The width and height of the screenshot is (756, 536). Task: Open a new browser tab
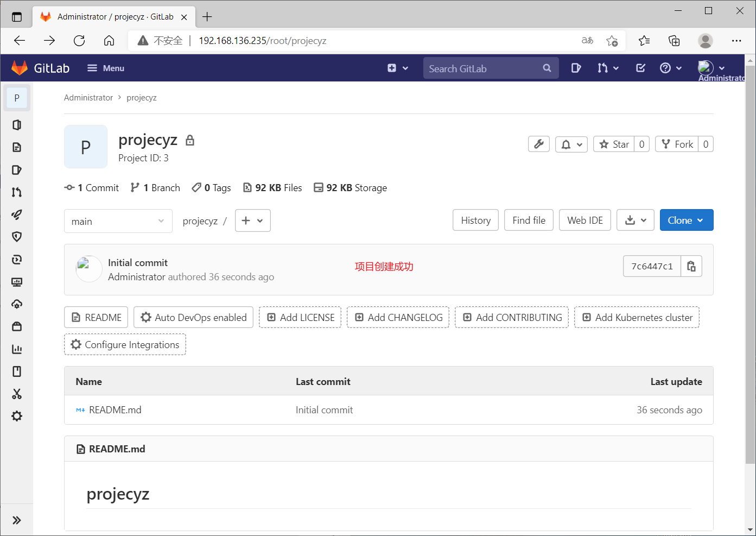(x=207, y=17)
